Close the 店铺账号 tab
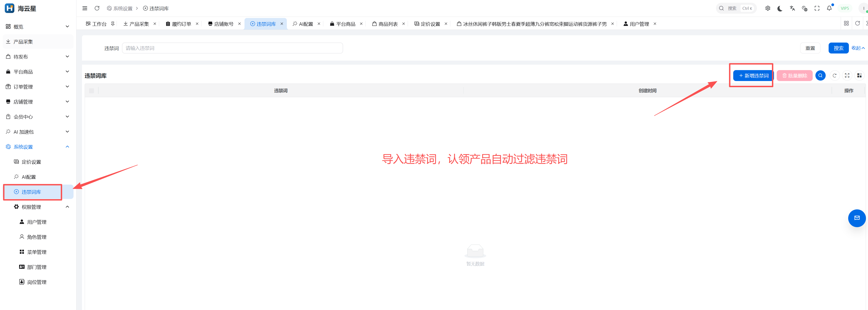 pos(239,24)
